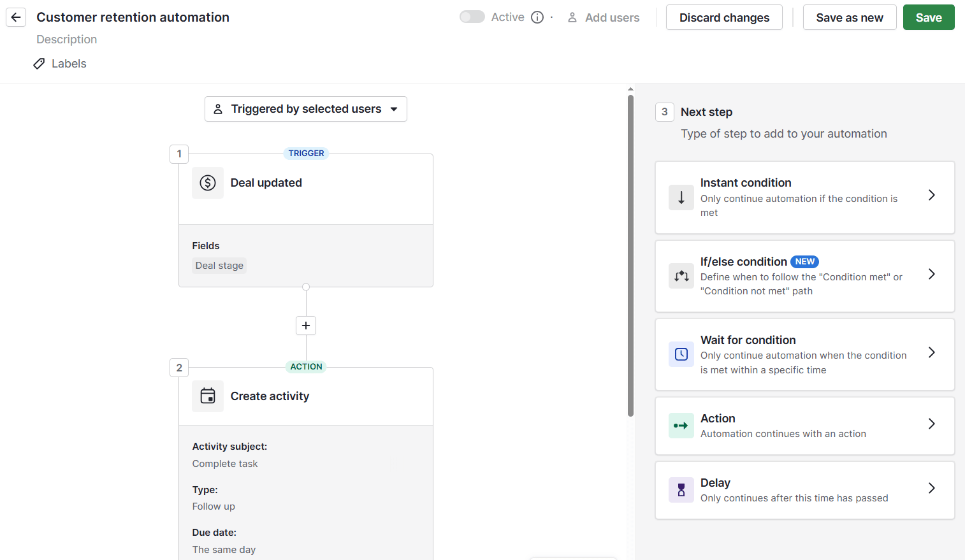Click the TRIGGER badge label
Image resolution: width=965 pixels, height=560 pixels.
tap(306, 154)
